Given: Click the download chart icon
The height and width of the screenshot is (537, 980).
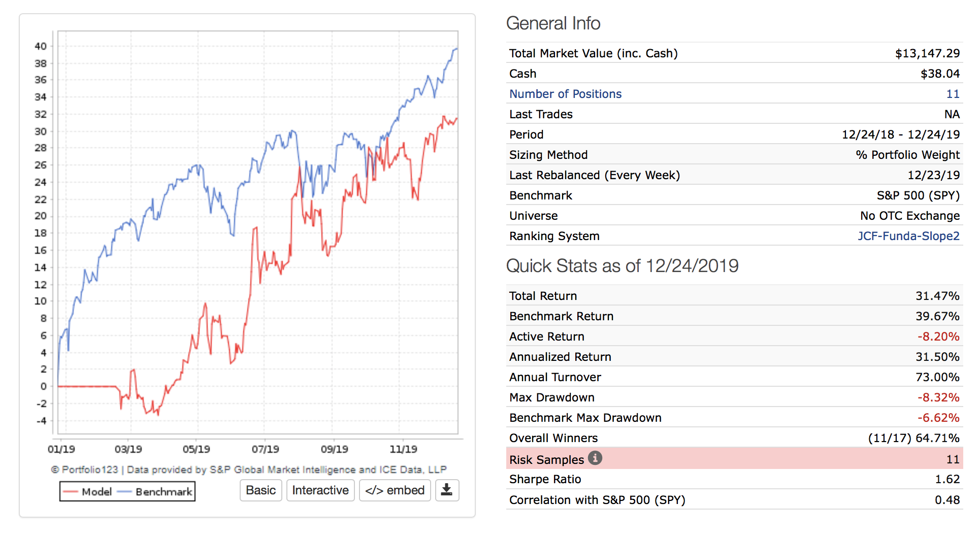Looking at the screenshot, I should click(447, 490).
